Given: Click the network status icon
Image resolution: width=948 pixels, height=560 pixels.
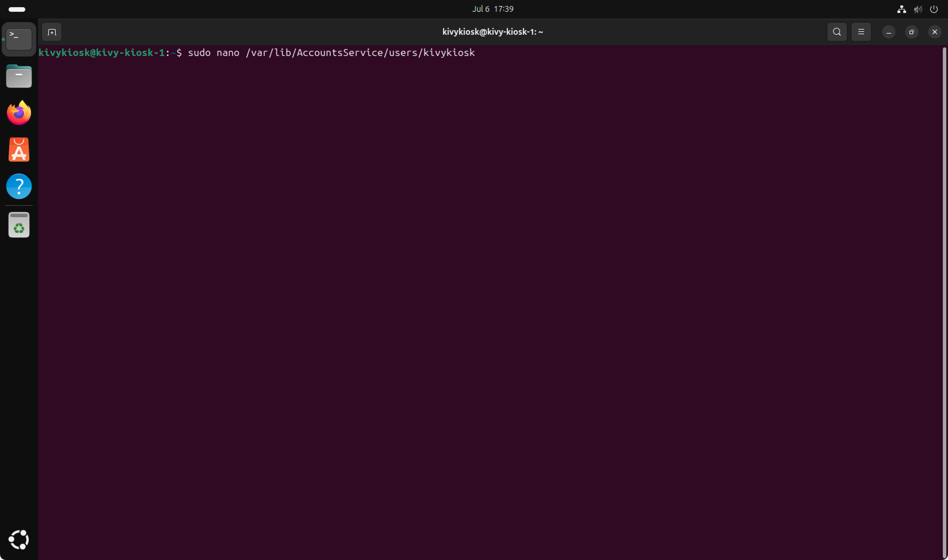Looking at the screenshot, I should pos(901,9).
